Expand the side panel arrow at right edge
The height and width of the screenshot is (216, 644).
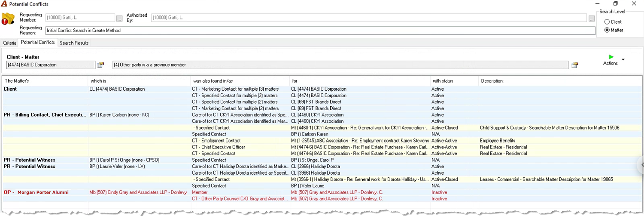click(642, 165)
